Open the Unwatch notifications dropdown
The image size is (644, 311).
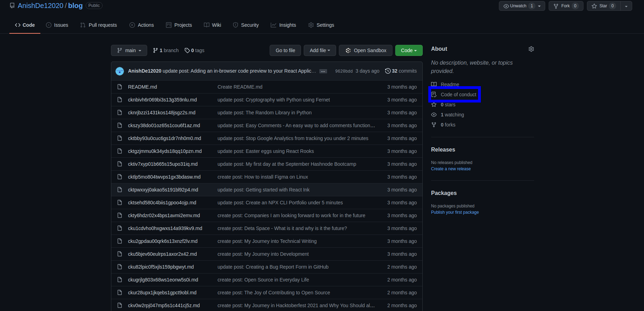tap(522, 6)
